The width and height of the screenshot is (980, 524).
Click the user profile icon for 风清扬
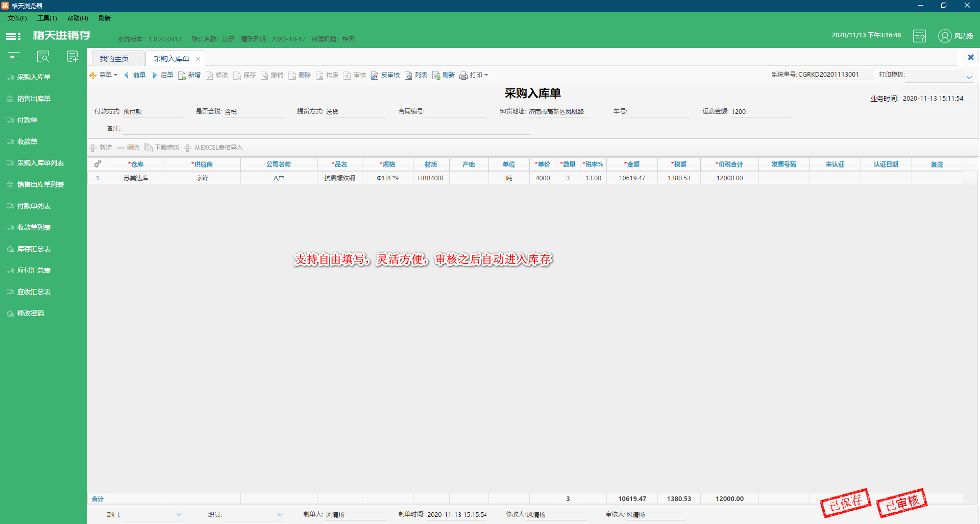[944, 36]
